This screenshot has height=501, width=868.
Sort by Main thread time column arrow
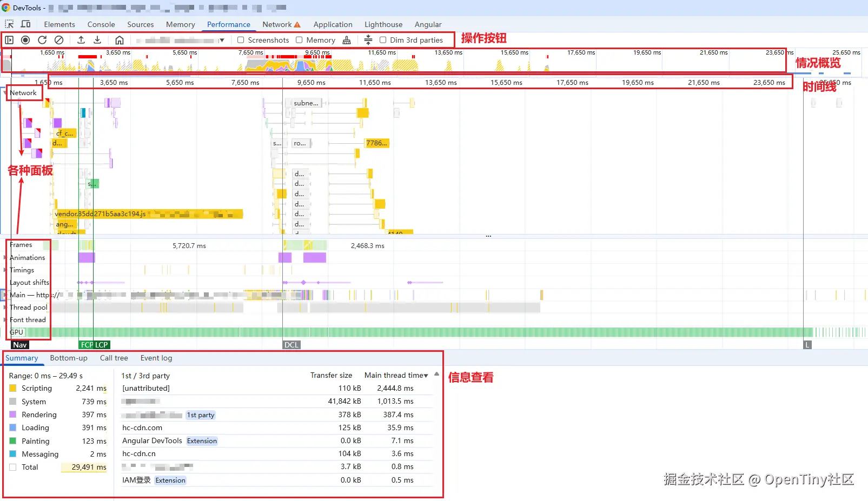click(426, 376)
